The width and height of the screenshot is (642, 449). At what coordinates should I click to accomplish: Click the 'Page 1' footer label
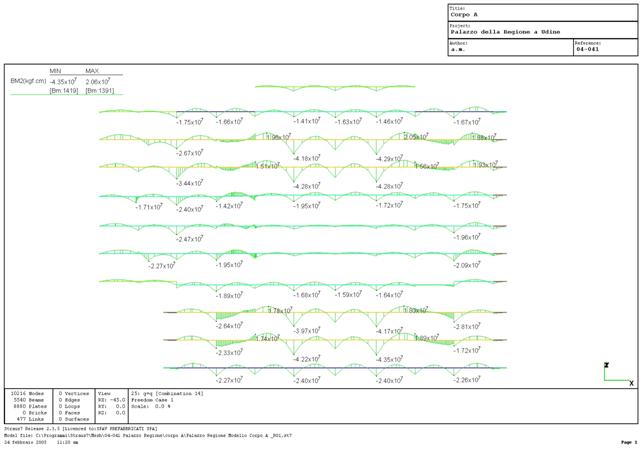click(628, 441)
